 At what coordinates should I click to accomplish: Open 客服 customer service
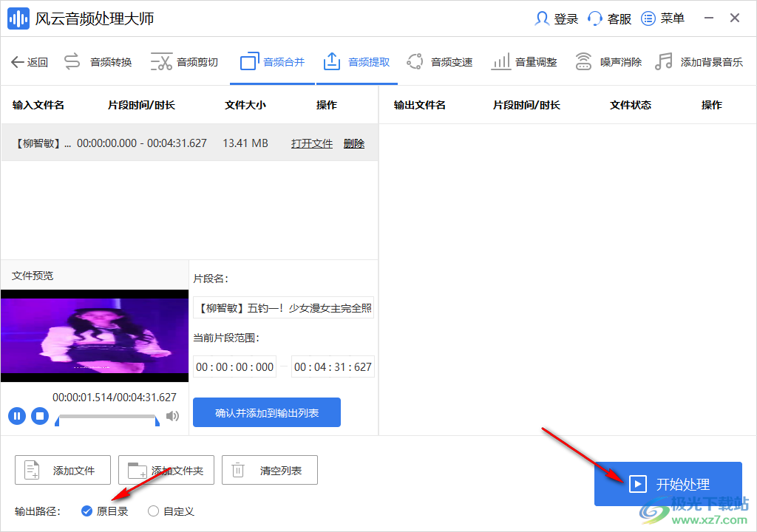[x=609, y=18]
